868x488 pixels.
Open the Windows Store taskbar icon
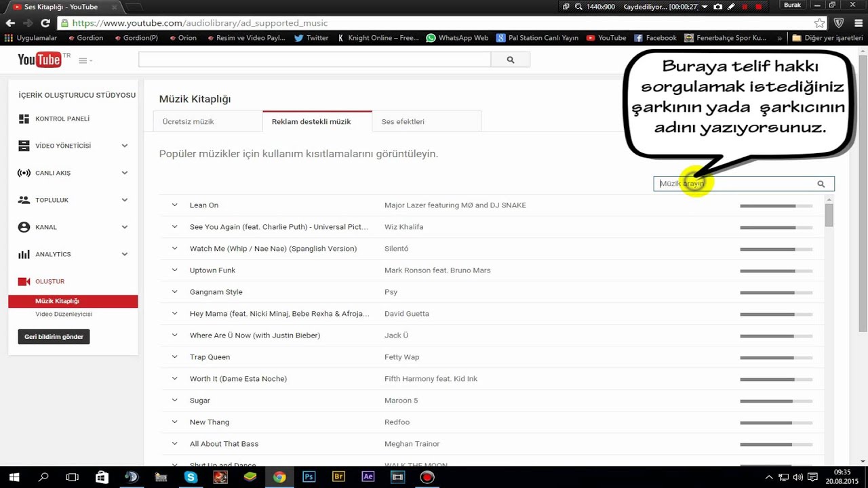click(x=102, y=477)
